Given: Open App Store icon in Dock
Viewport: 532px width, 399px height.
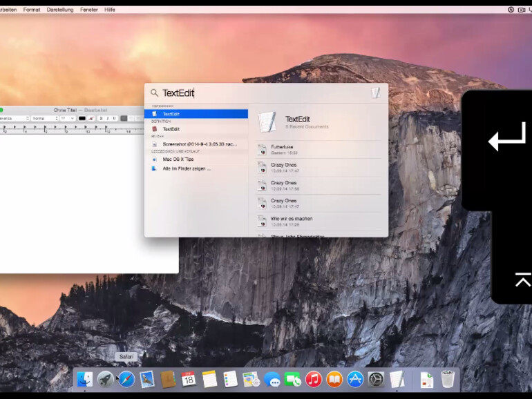Looking at the screenshot, I should (x=355, y=379).
